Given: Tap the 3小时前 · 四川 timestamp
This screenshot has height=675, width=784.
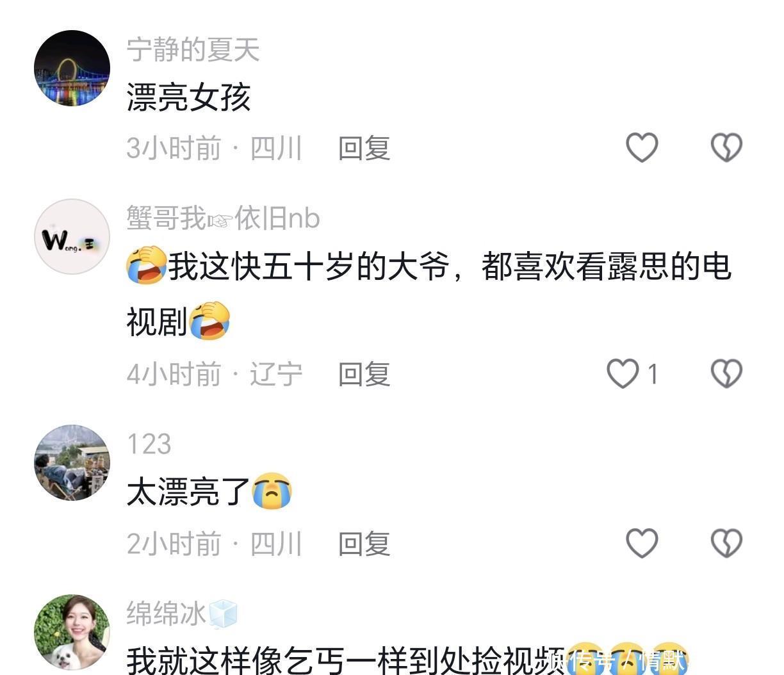Looking at the screenshot, I should (x=214, y=149).
